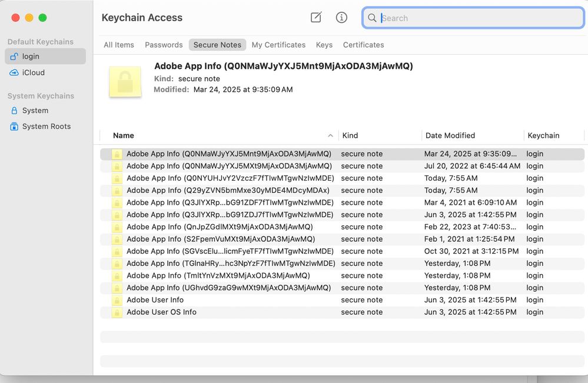Click the cloud icon beside iCloud
This screenshot has height=383, width=588.
[14, 72]
